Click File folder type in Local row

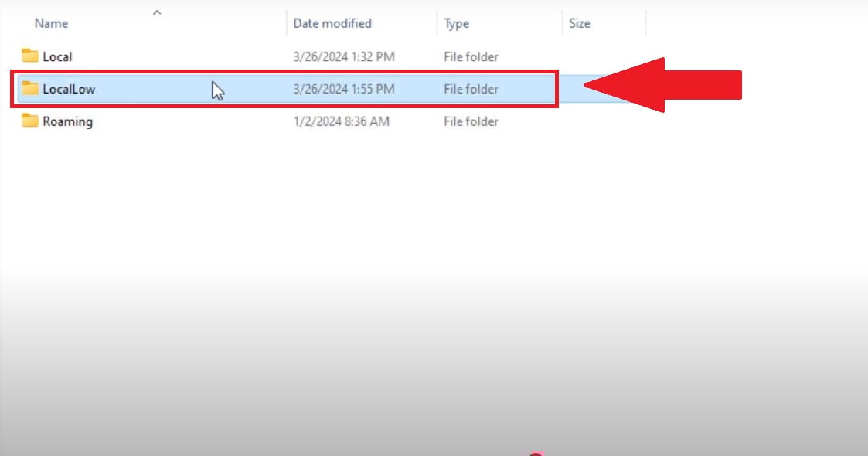[x=471, y=56]
